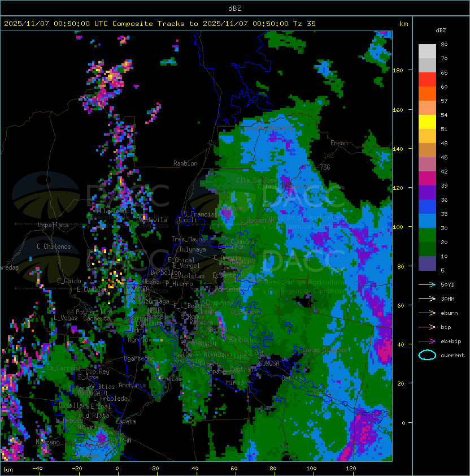The height and width of the screenshot is (476, 470).
Task: Click the composite tracks timestamp header text
Action: pos(160,24)
